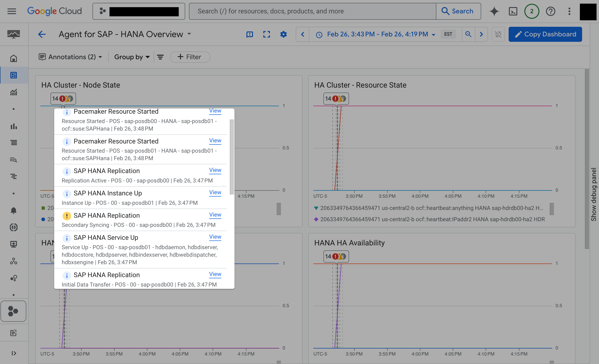Select the EST timezone menu item
The image size is (599, 364).
pyautogui.click(x=448, y=34)
